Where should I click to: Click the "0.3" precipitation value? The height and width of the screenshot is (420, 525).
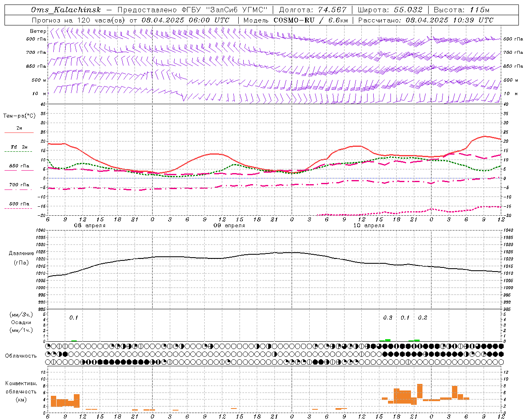(x=388, y=318)
